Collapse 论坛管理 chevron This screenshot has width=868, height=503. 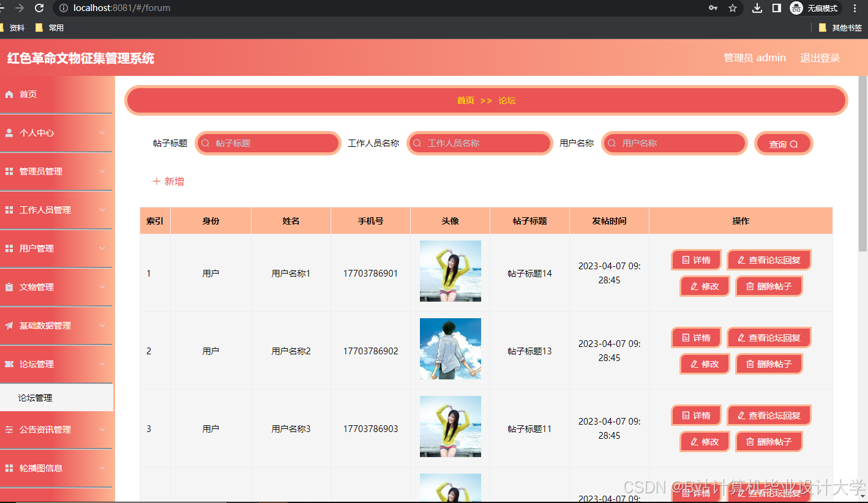[x=102, y=364]
